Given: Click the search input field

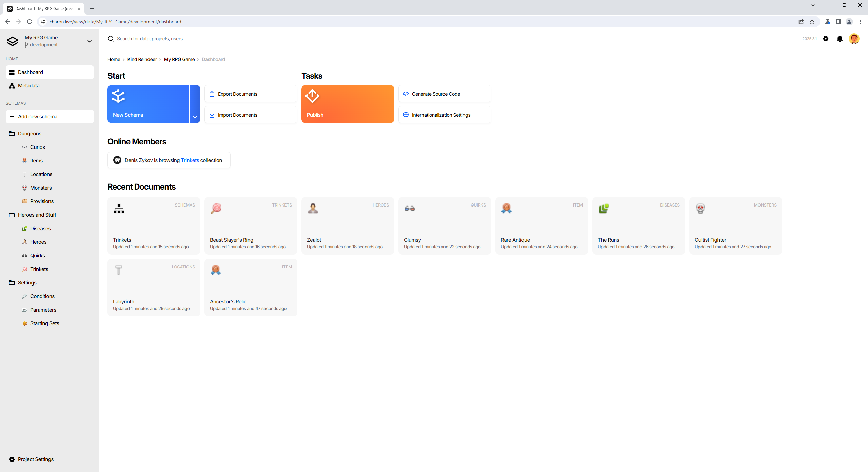Looking at the screenshot, I should point(271,39).
